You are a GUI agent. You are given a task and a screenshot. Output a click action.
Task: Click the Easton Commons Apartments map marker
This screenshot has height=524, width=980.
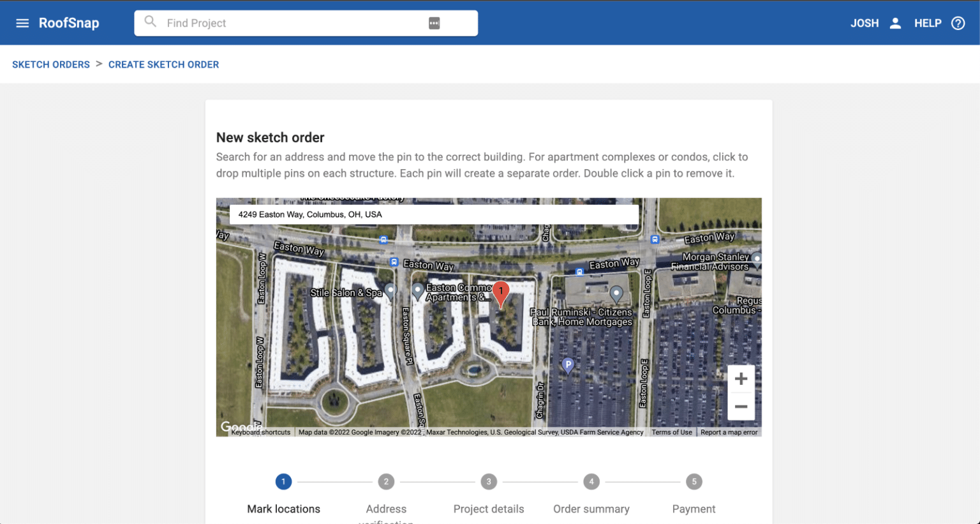(x=417, y=292)
